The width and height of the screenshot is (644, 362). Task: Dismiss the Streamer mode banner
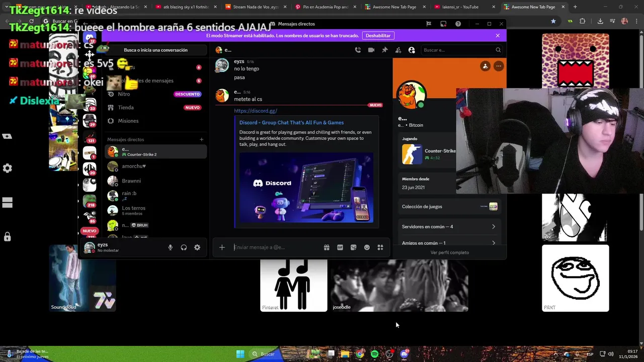coord(498,36)
